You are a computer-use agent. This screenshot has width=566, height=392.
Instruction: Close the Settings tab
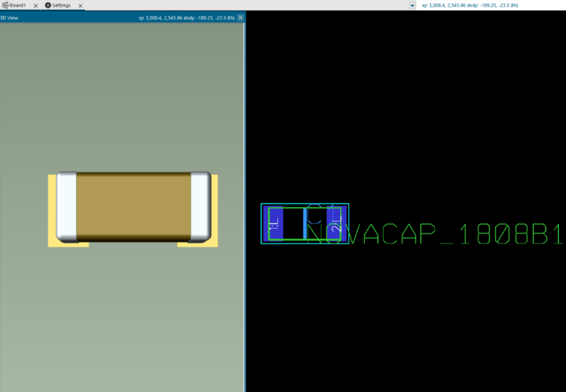point(81,6)
